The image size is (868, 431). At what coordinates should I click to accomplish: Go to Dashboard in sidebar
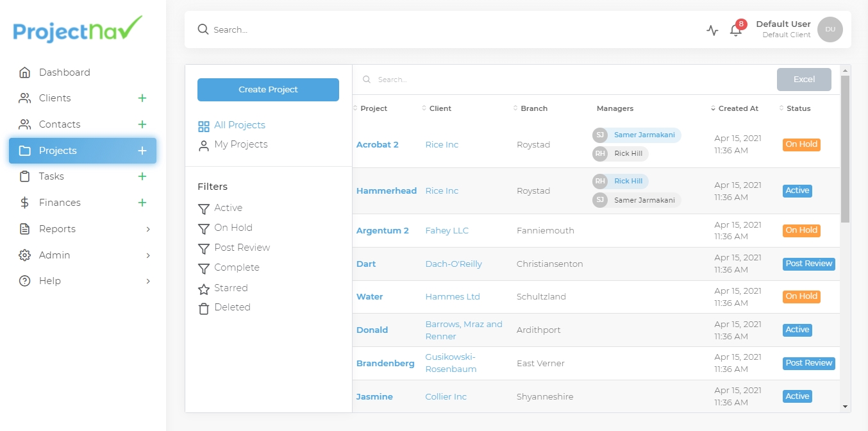click(x=64, y=72)
